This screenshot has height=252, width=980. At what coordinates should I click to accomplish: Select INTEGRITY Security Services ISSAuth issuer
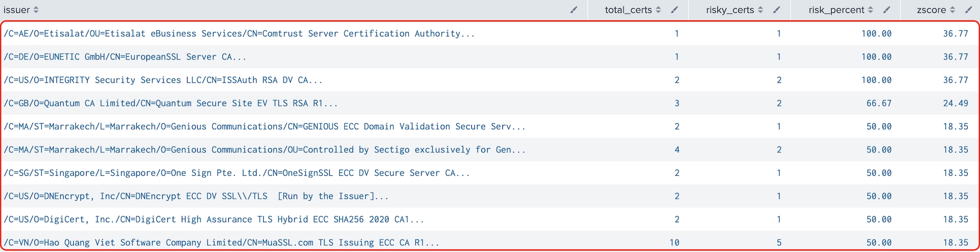(163, 80)
